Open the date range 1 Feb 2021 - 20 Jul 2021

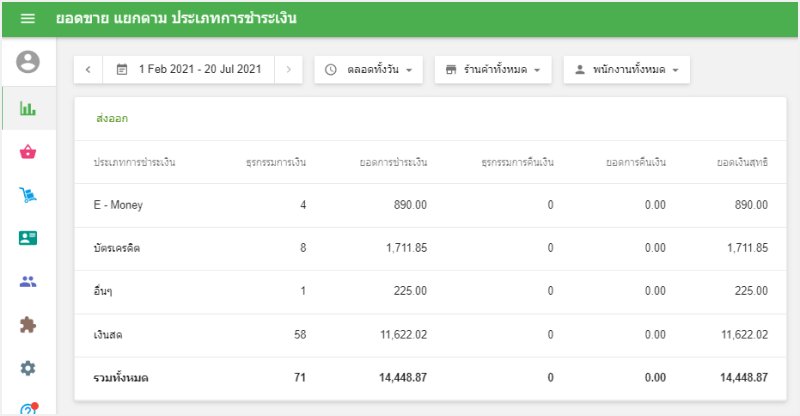[189, 69]
